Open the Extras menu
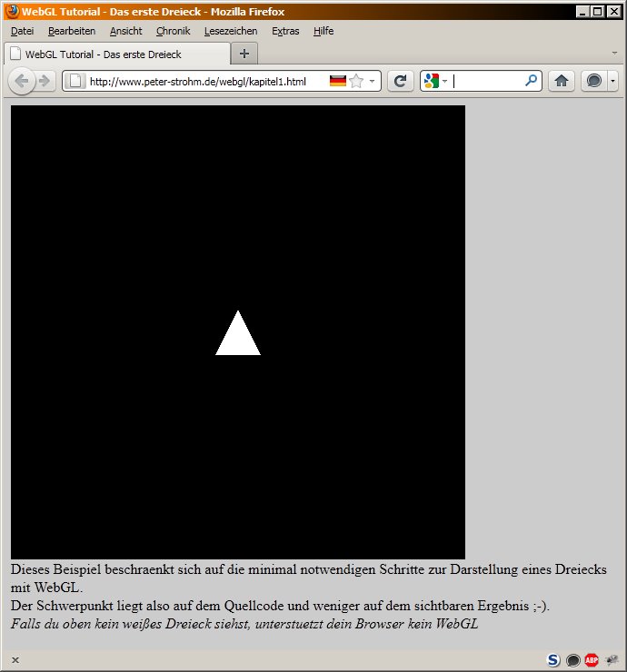 point(285,31)
